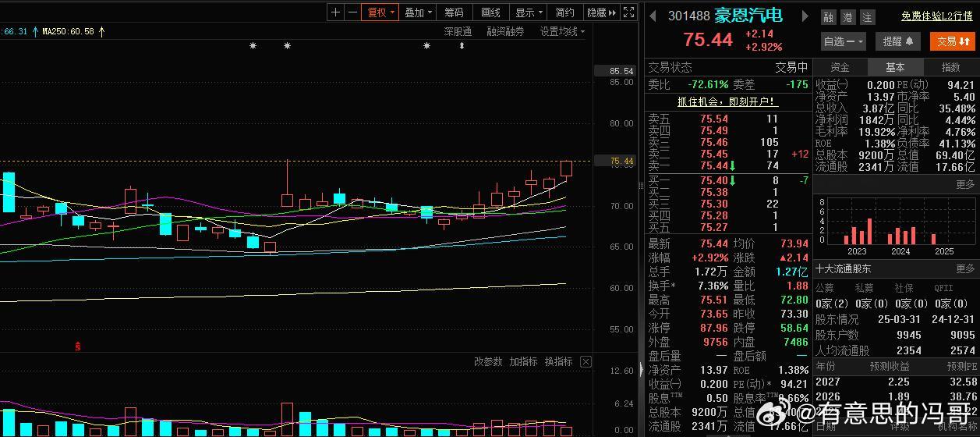Expand hidden panel with 隐藏 arrows

[601, 12]
